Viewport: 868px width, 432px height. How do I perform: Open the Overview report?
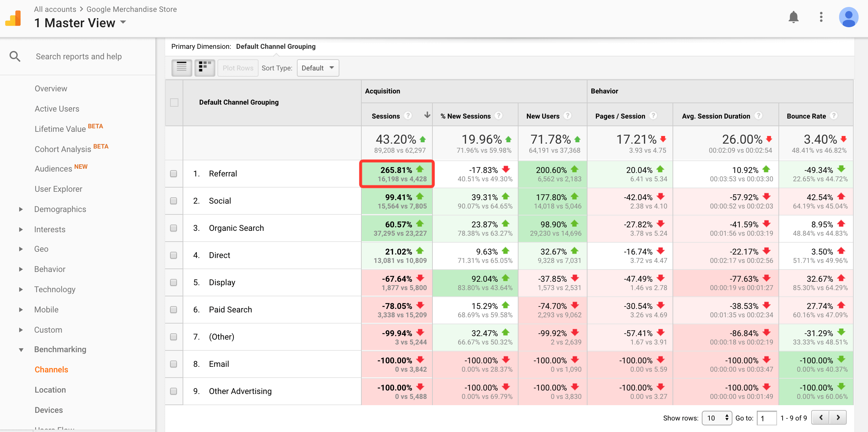pos(51,89)
